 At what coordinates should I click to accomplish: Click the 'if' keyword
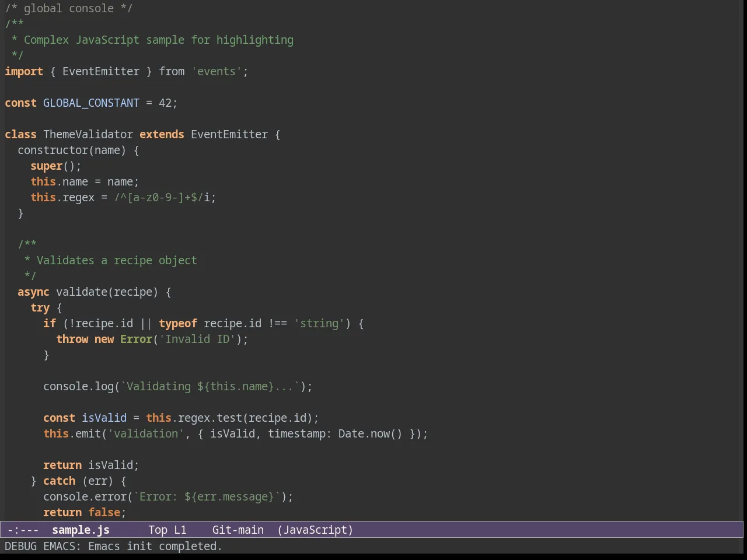click(50, 323)
